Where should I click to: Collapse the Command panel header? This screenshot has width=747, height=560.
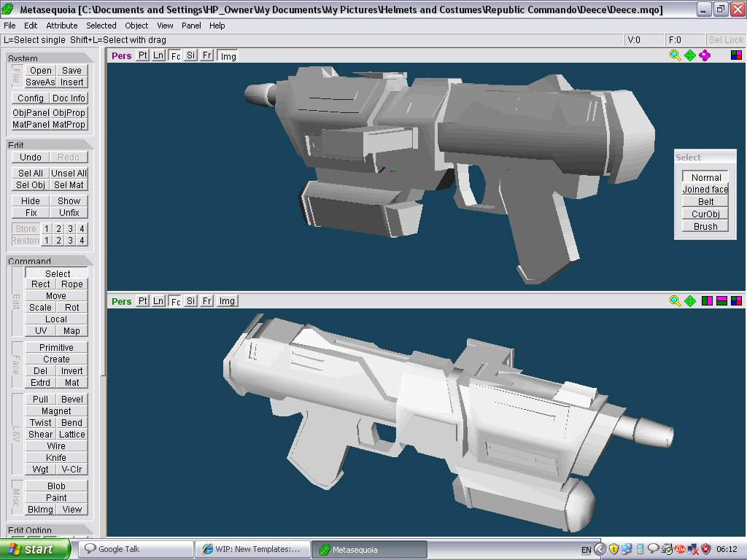click(x=50, y=261)
